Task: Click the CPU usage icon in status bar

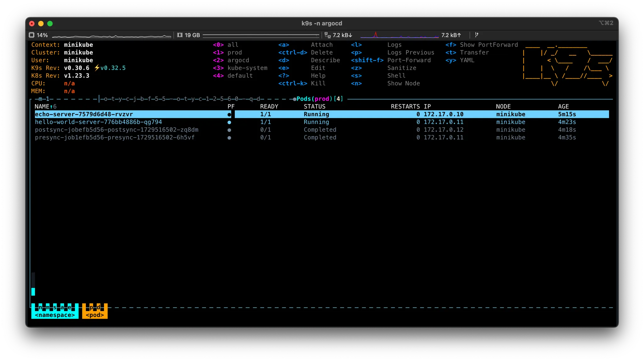Action: [x=32, y=35]
